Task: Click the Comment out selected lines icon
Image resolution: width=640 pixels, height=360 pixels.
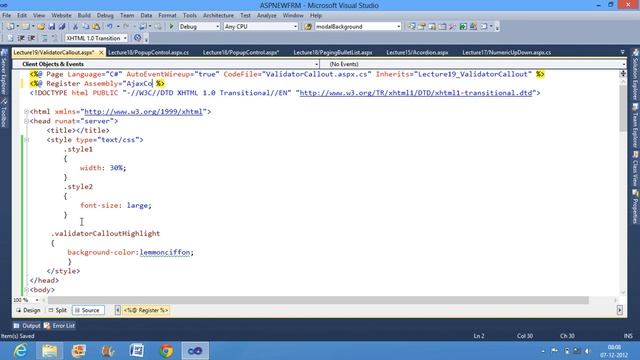Action: (44, 38)
